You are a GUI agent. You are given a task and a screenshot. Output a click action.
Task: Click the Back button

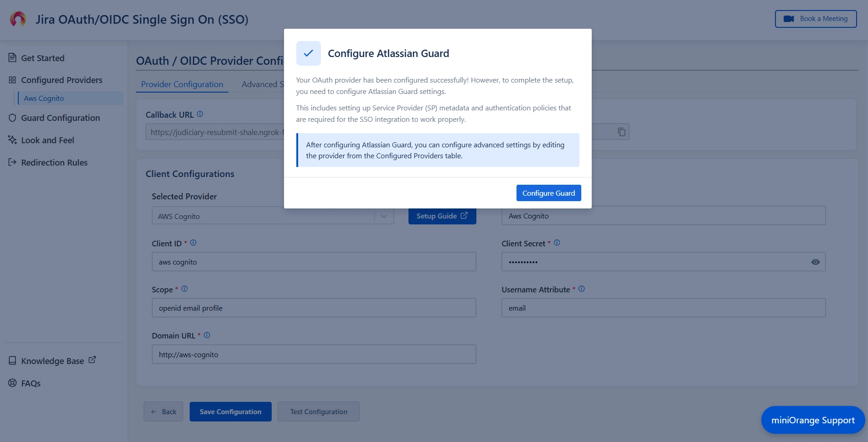[x=163, y=411]
